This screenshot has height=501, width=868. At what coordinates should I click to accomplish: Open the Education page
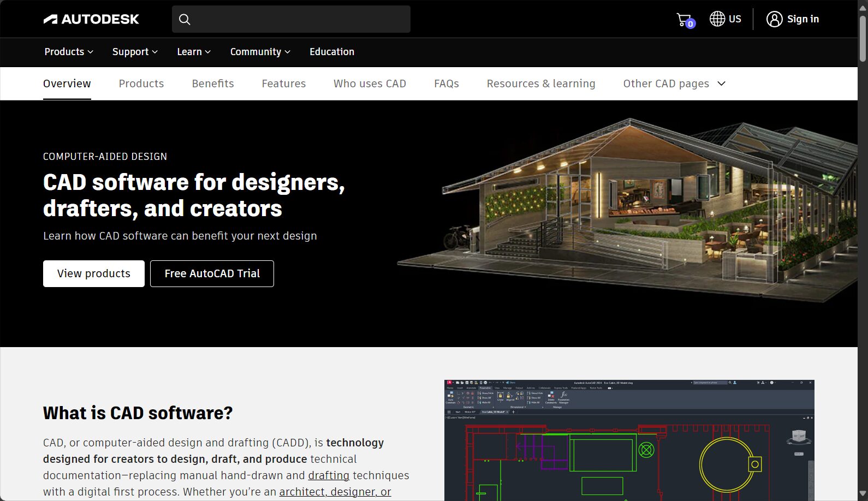pos(332,52)
